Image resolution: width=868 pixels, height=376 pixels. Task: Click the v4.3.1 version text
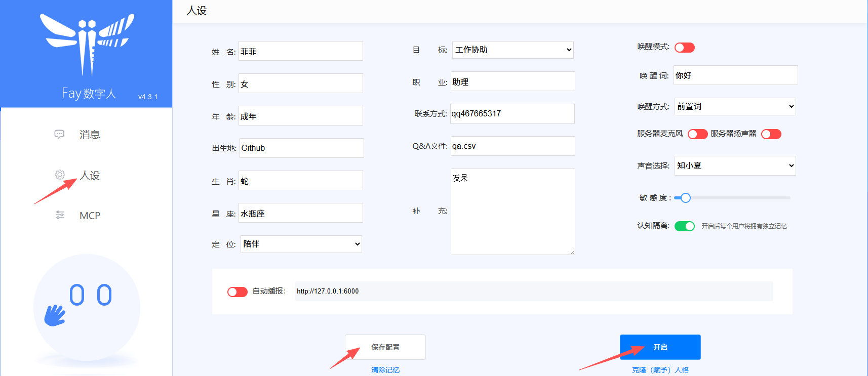pos(148,97)
